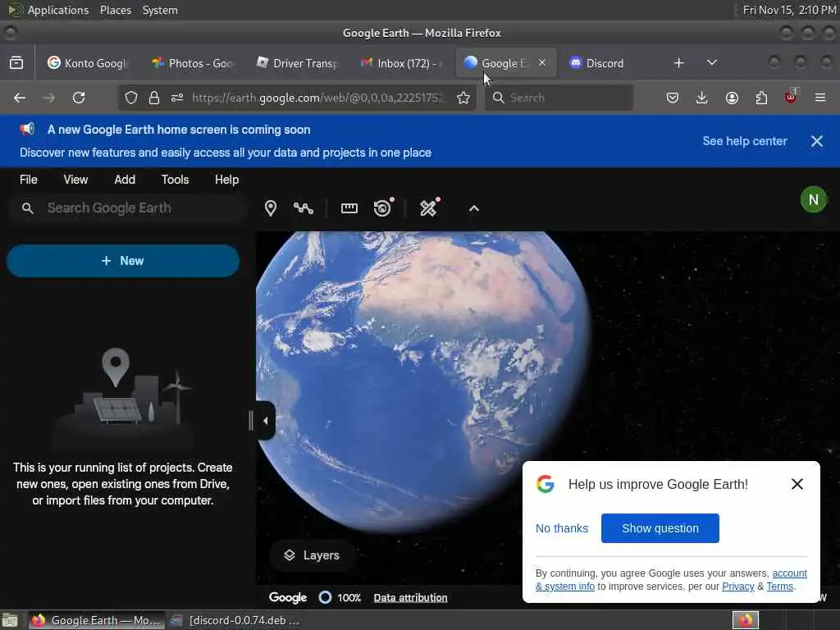Click the site security padlock icon

click(x=154, y=98)
